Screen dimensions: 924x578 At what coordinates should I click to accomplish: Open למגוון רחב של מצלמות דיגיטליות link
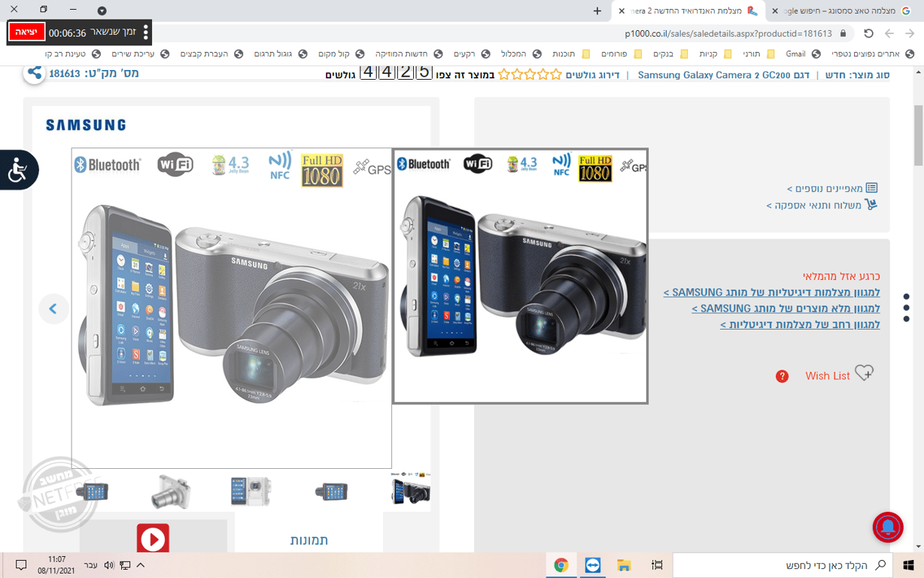800,325
